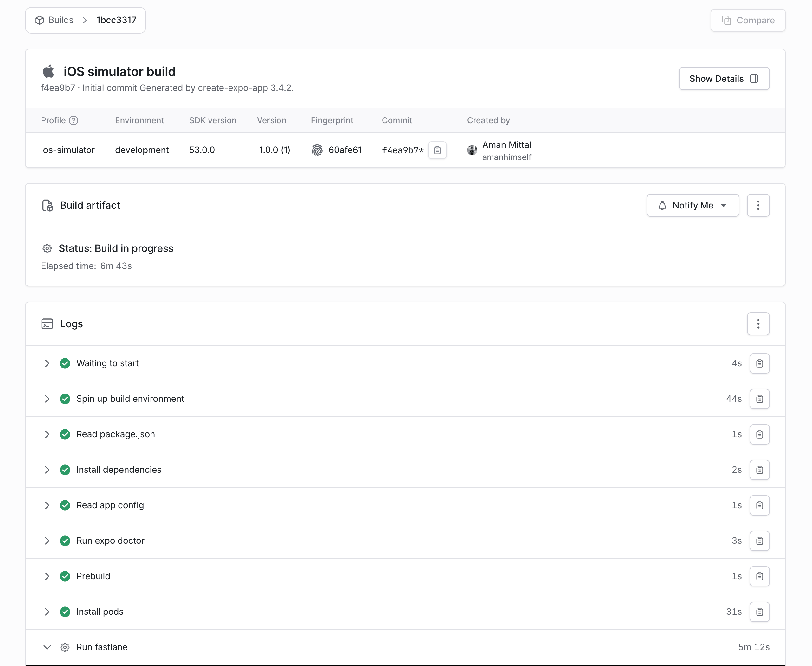Expand Install dependencies log step
The width and height of the screenshot is (812, 666).
[x=47, y=470]
